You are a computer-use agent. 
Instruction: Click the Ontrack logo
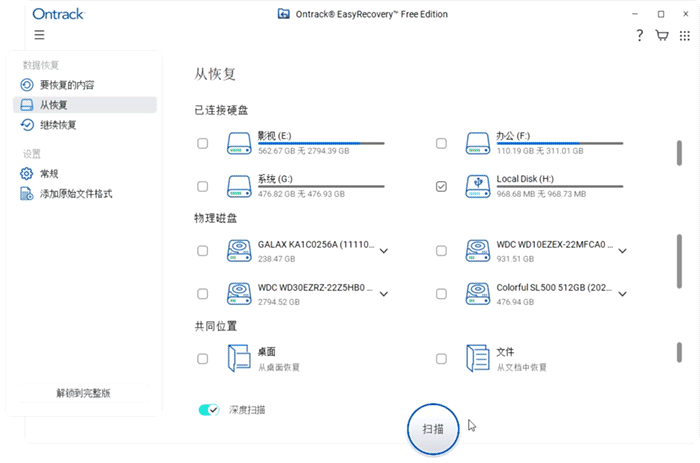(x=58, y=14)
